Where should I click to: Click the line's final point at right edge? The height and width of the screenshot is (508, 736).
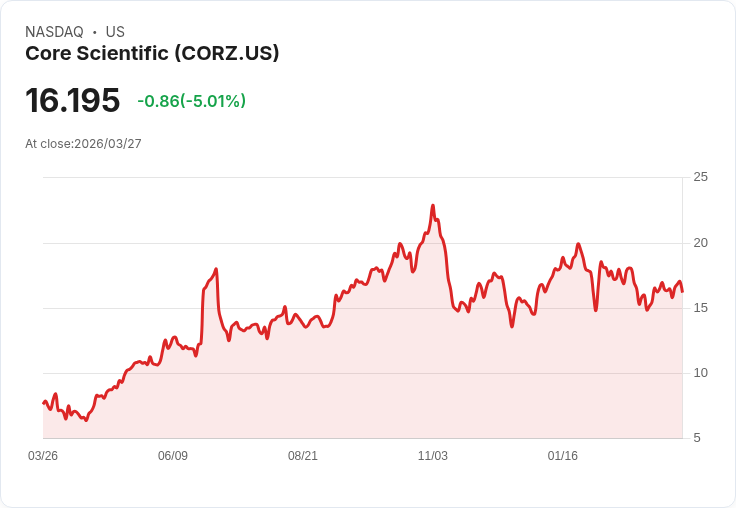(x=682, y=292)
